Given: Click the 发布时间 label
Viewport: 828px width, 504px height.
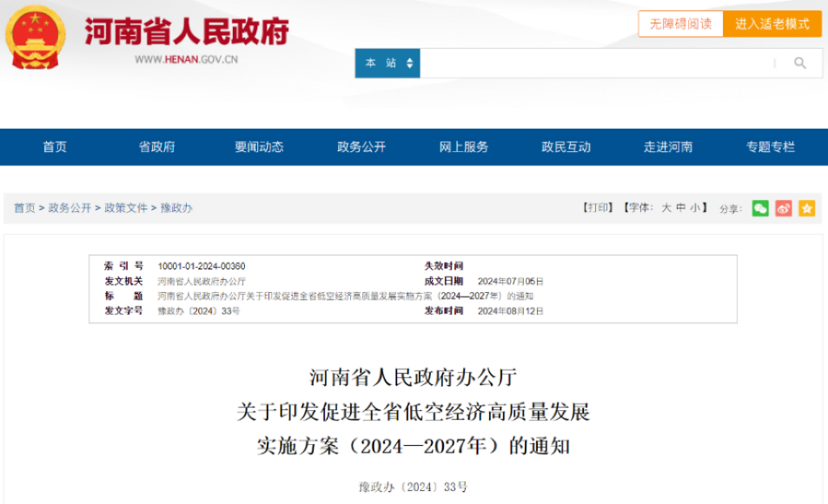Looking at the screenshot, I should 444,310.
